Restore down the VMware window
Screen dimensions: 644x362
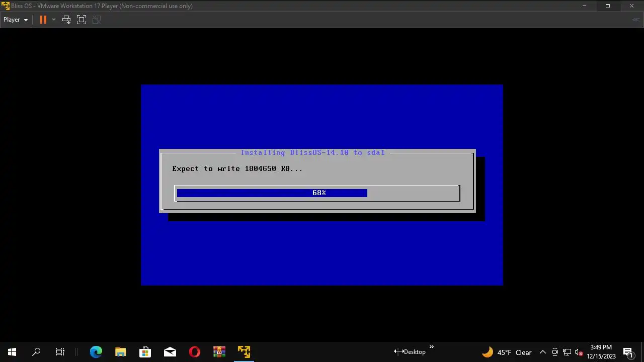click(x=608, y=6)
